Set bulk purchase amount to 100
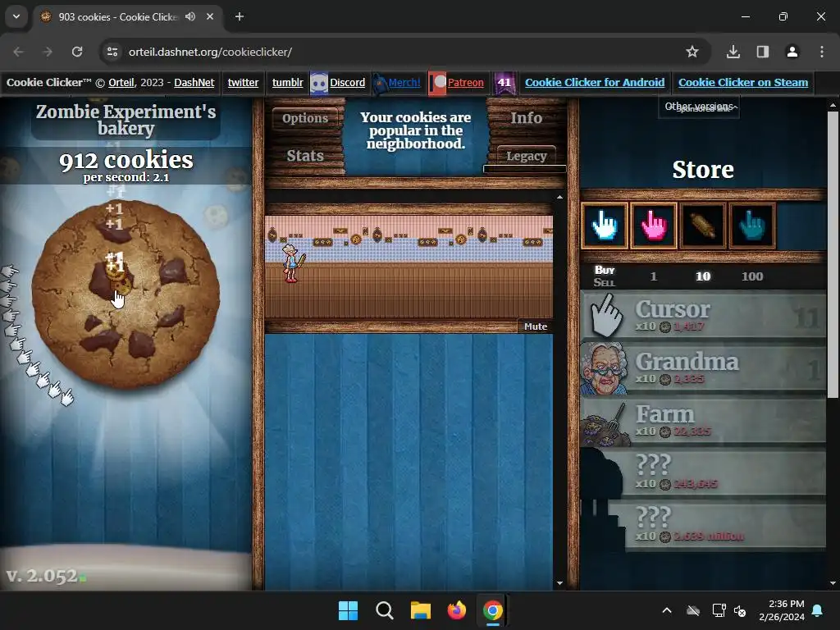840x630 pixels. pos(752,276)
